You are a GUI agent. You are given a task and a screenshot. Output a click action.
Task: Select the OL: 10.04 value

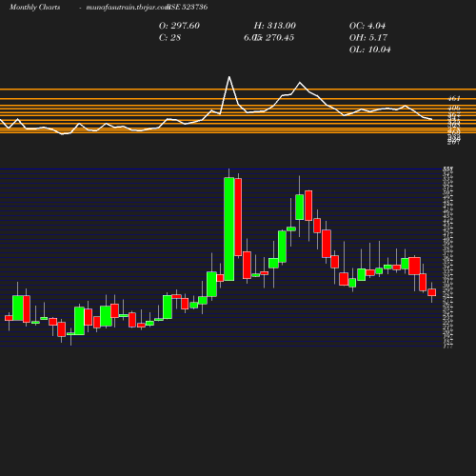pos(370,50)
